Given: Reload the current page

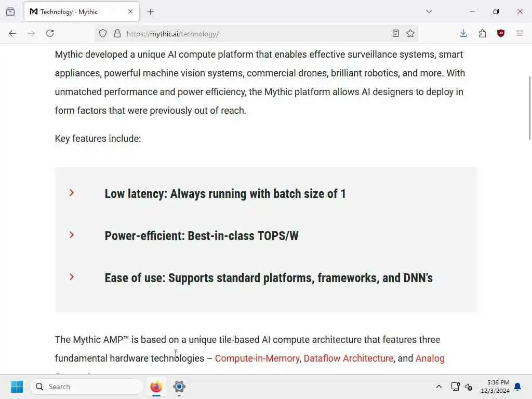Looking at the screenshot, I should pyautogui.click(x=50, y=33).
